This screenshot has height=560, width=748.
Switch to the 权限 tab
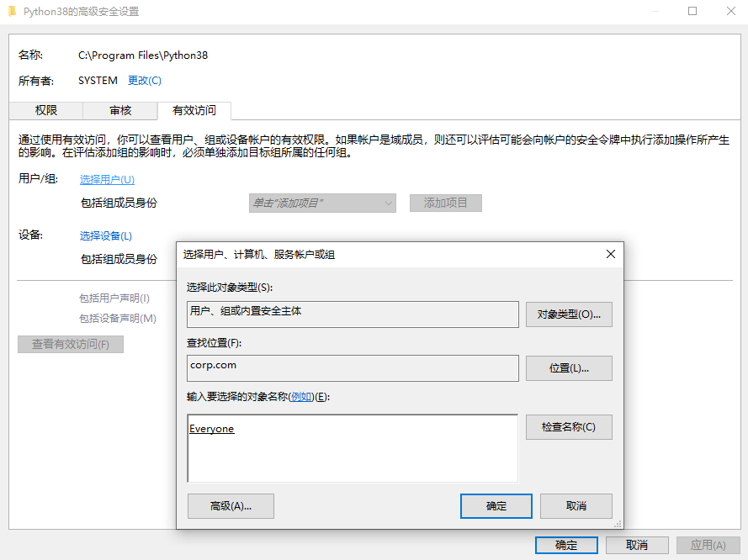click(x=45, y=110)
